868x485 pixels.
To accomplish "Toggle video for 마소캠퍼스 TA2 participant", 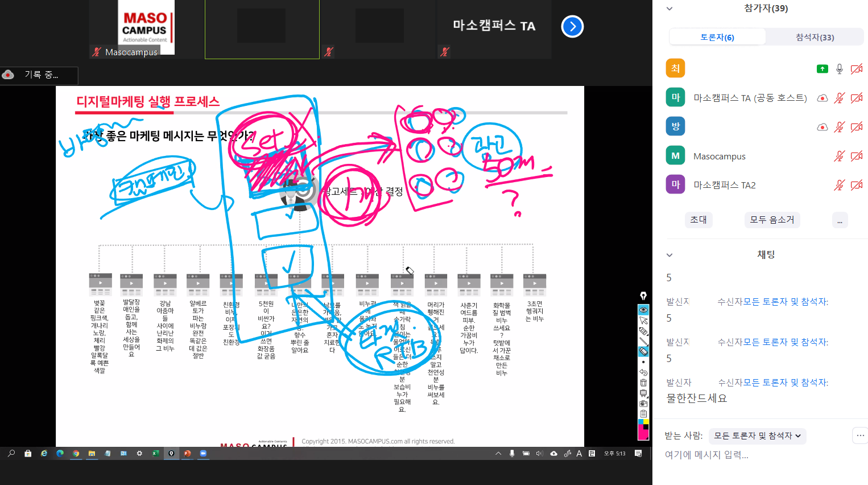I will (856, 185).
